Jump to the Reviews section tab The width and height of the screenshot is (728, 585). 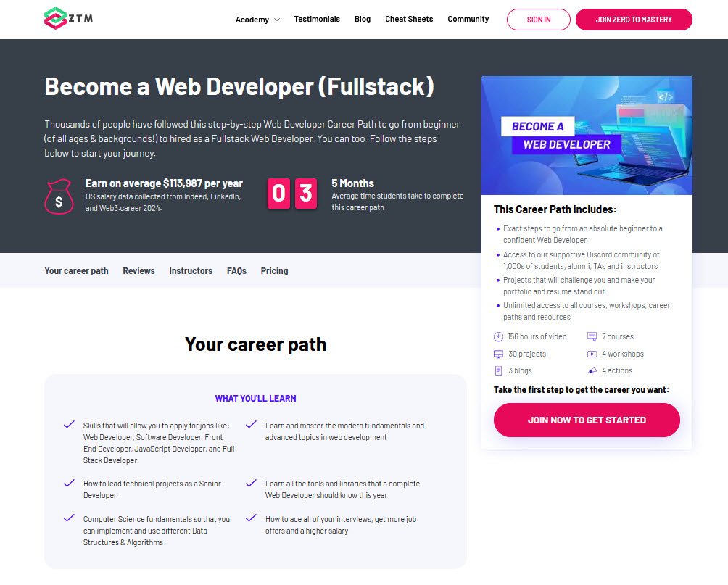[x=138, y=270]
